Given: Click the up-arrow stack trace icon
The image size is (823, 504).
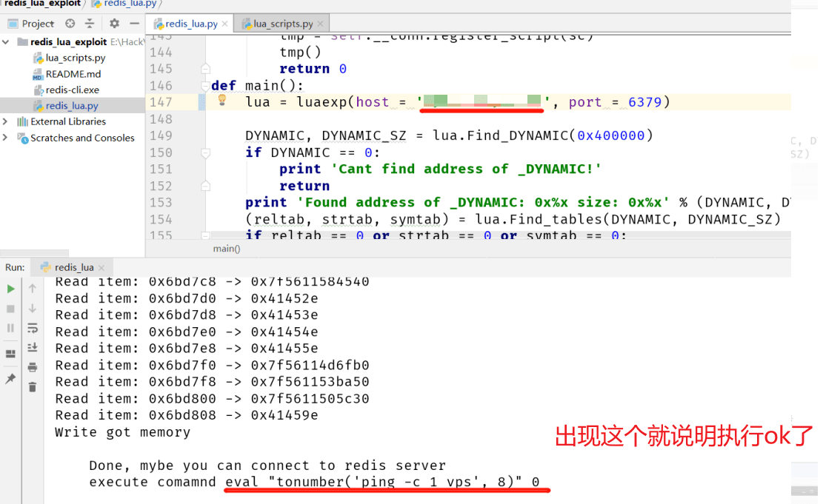Looking at the screenshot, I should 33,289.
